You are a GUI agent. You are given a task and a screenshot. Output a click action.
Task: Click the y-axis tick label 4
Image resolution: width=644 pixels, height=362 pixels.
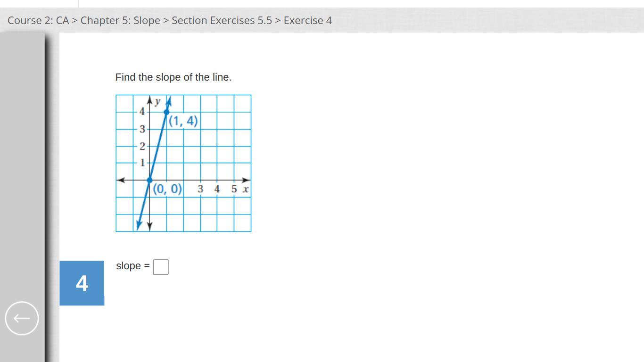coord(142,112)
